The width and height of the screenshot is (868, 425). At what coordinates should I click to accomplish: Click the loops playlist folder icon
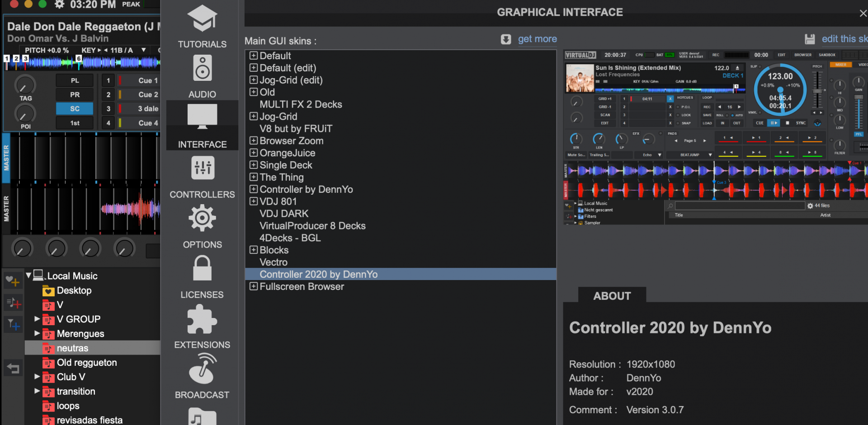[48, 406]
